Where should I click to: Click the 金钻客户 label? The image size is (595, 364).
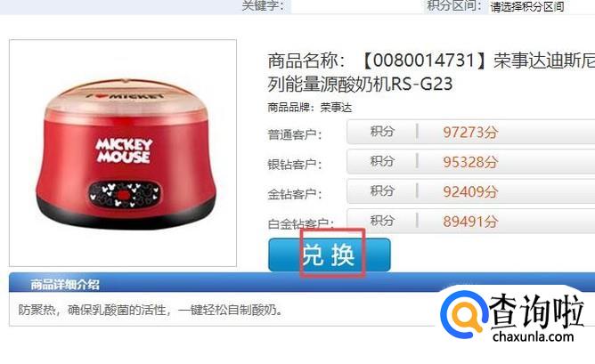[x=295, y=194]
